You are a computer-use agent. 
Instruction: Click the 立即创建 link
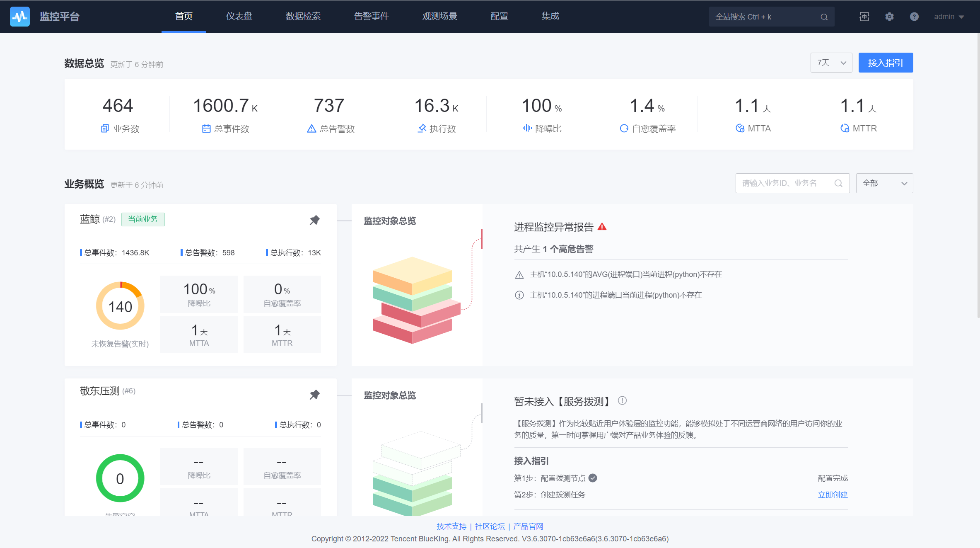coord(833,495)
